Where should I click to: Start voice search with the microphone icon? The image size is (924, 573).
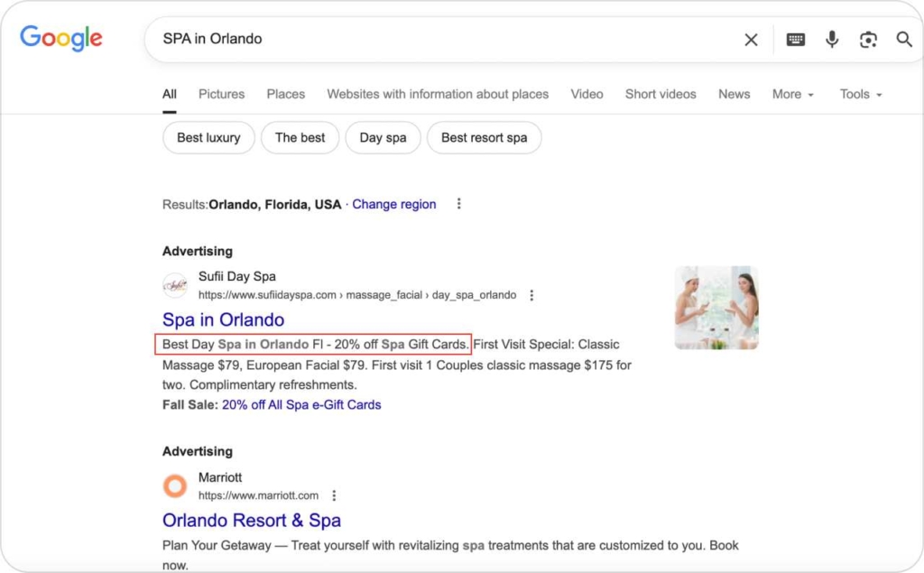[x=831, y=39]
